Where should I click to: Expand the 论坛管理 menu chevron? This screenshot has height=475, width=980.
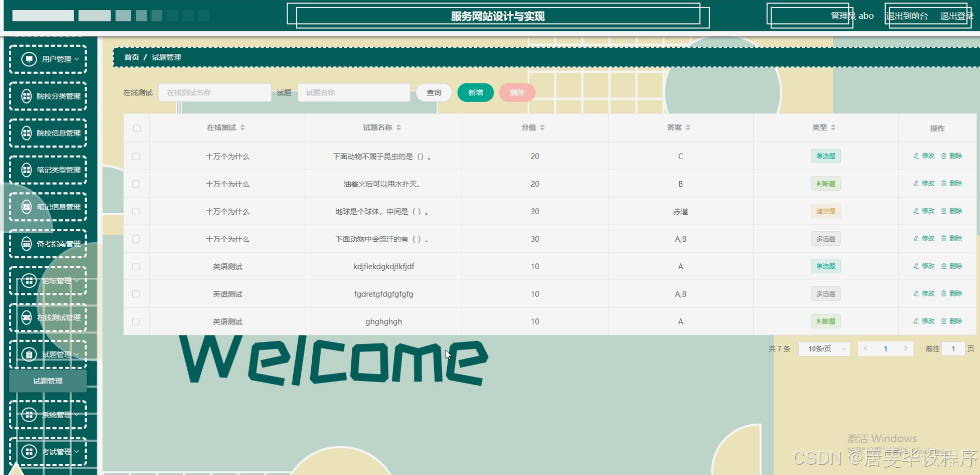pyautogui.click(x=76, y=281)
